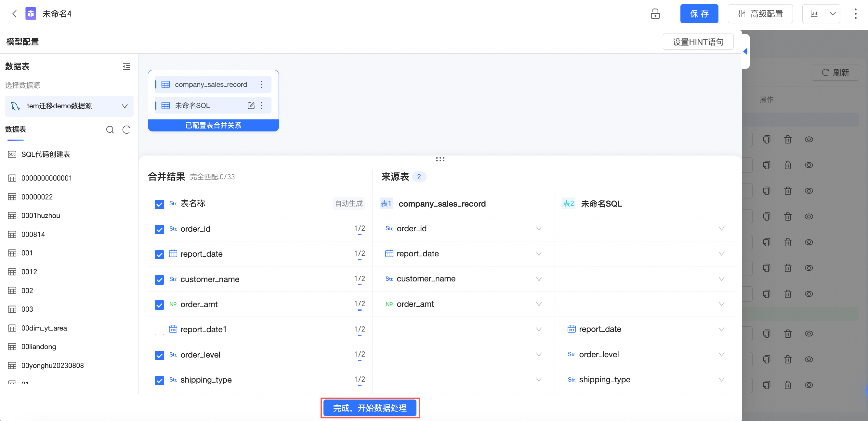Expand the order_id dropdown under company_sales_record
Image resolution: width=868 pixels, height=421 pixels.
tap(538, 229)
